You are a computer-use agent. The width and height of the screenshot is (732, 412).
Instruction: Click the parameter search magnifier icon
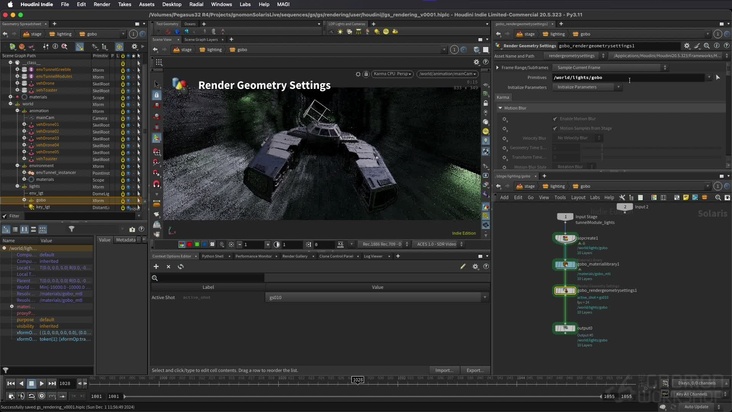[x=707, y=46]
